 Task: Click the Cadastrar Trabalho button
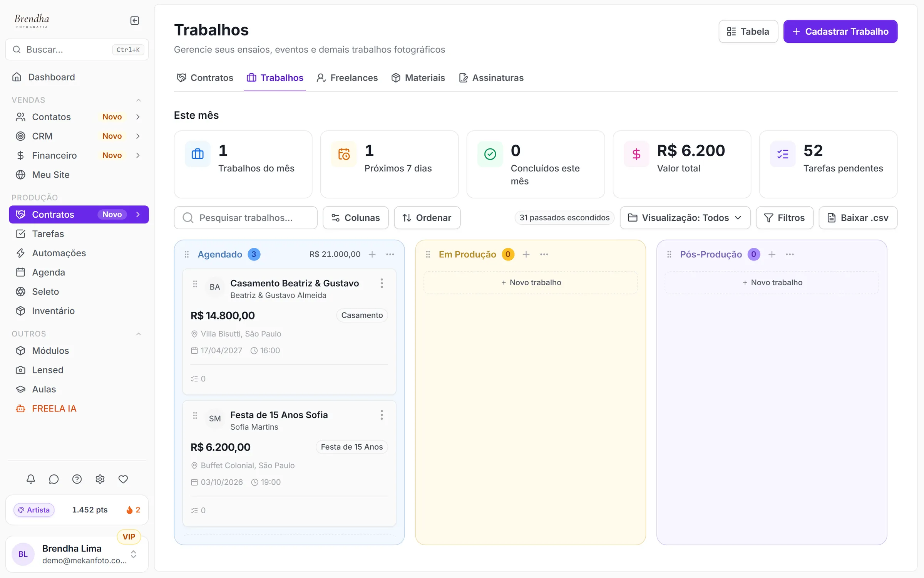pos(840,32)
